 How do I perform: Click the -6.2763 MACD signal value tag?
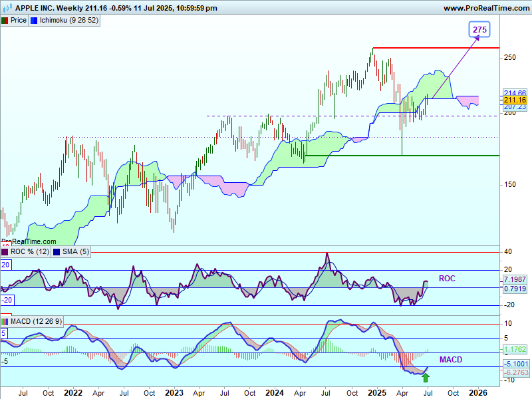[515, 373]
